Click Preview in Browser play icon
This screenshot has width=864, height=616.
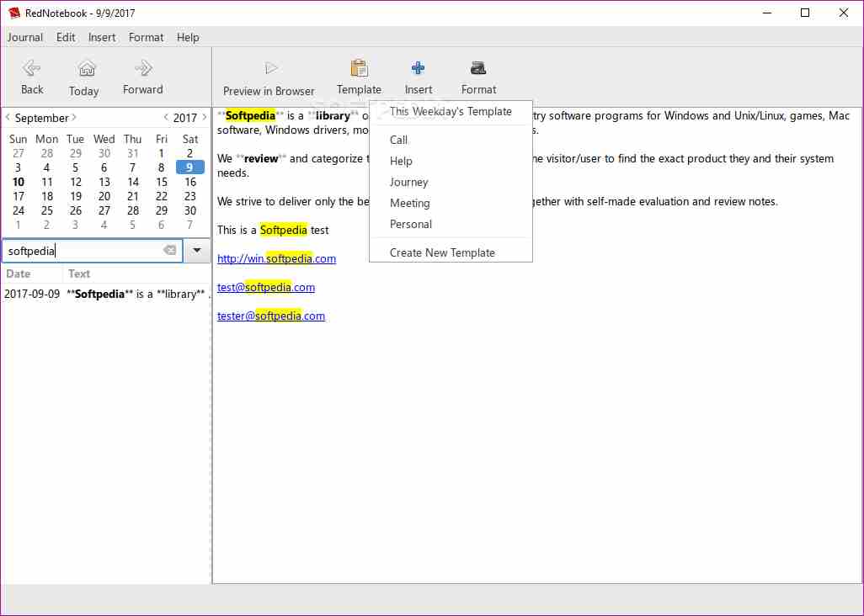click(270, 68)
